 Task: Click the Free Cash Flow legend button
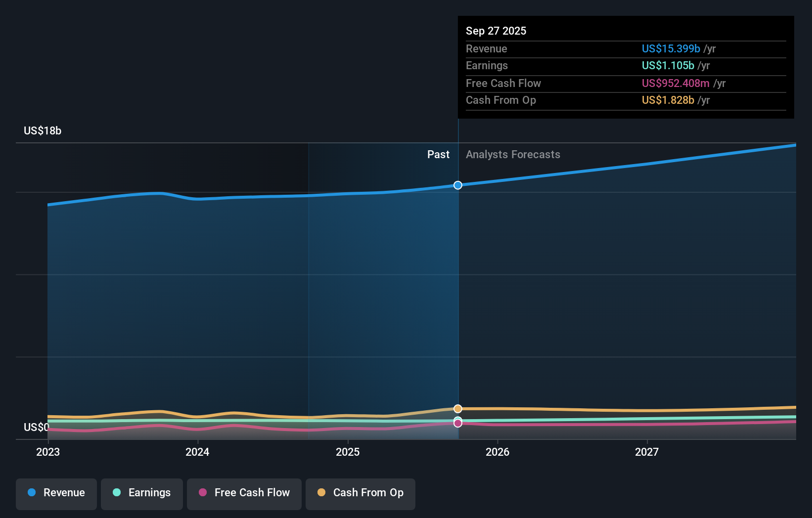[x=244, y=494]
